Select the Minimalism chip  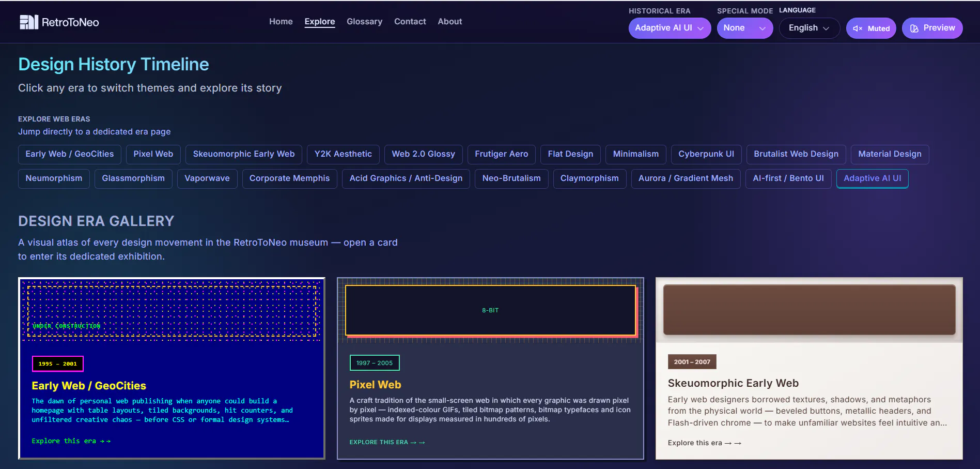tap(636, 154)
